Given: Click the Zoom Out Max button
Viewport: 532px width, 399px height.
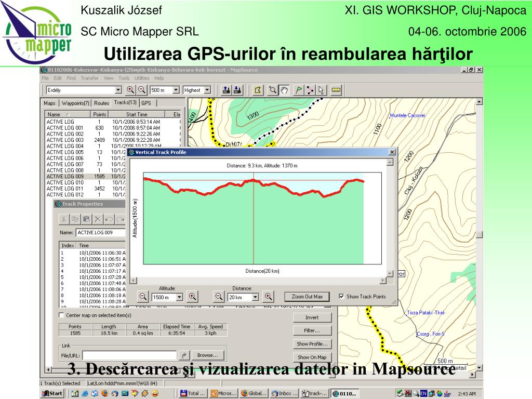Looking at the screenshot, I should (307, 297).
